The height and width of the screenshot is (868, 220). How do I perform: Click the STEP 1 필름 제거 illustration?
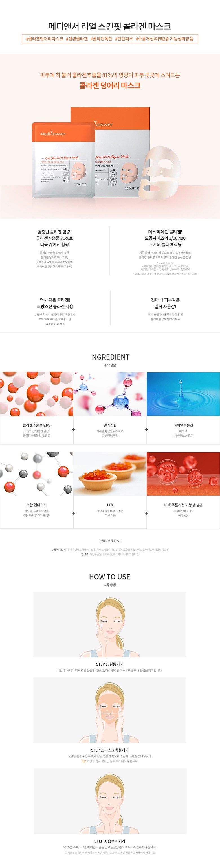tap(110, 624)
